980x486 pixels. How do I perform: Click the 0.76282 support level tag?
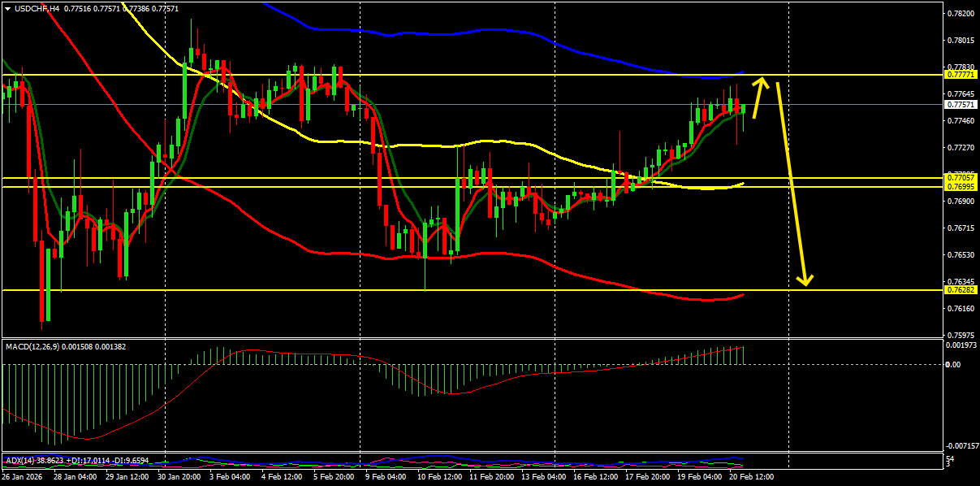coord(961,289)
